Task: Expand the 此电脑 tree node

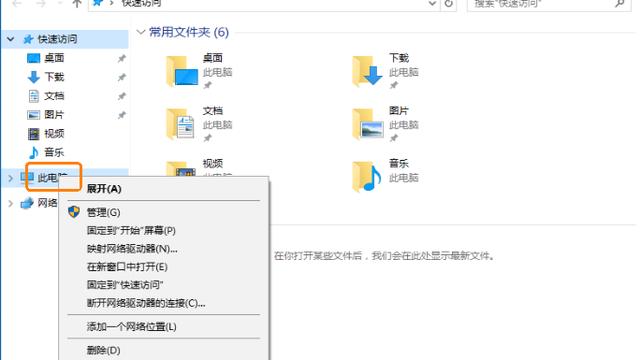Action: coord(11,178)
